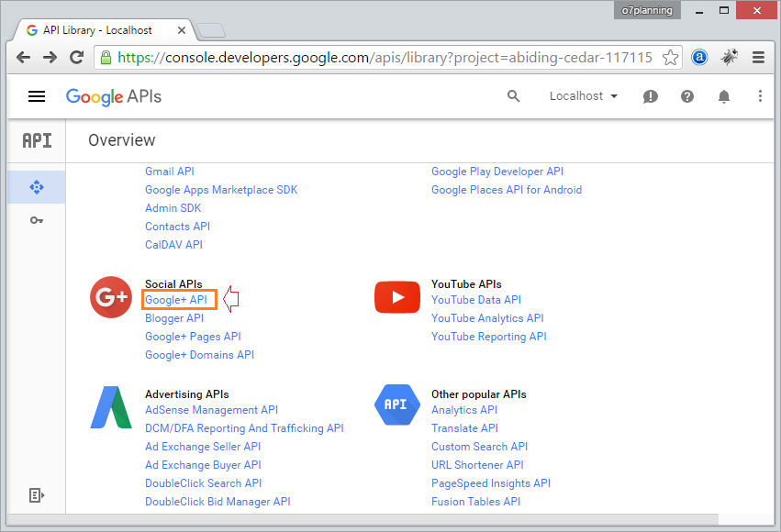Open the Ad Exchange Seller API link
781x532 pixels.
point(203,447)
